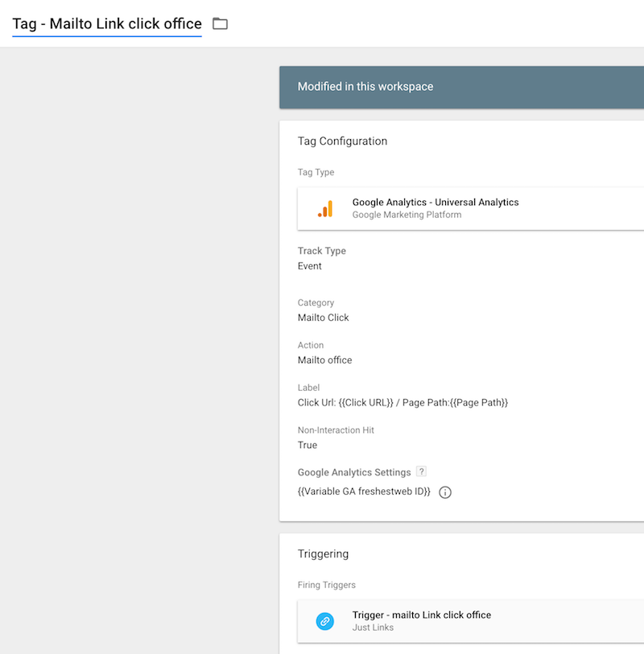Click the folder icon beside tag name
The height and width of the screenshot is (654, 644).
(x=220, y=24)
